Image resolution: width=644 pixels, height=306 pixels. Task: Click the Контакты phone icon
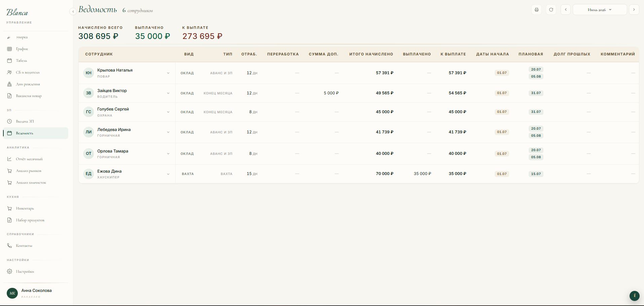point(9,246)
